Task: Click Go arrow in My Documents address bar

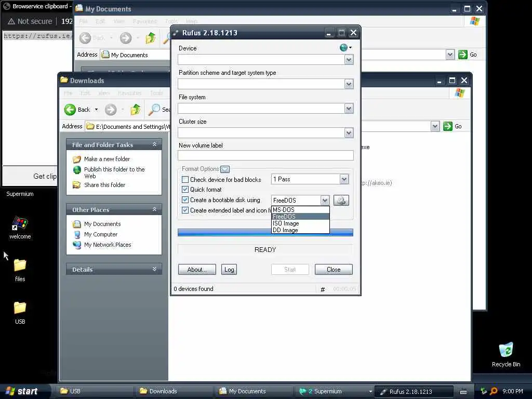Action: 462,54
